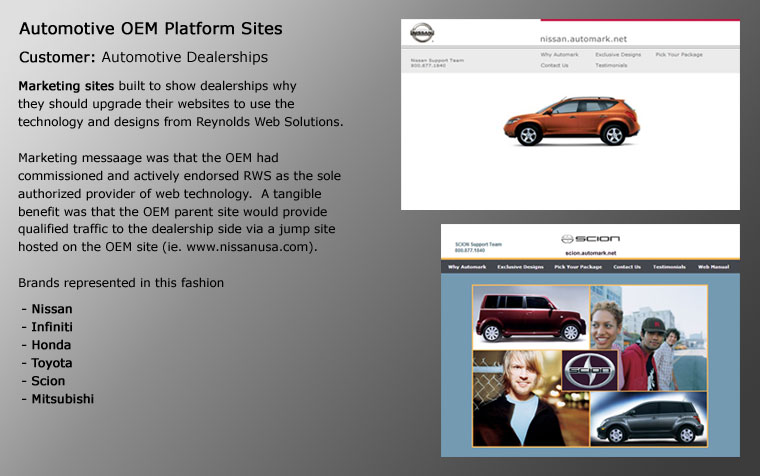Open Exclusive Designs on the Nissan site
This screenshot has height=476, width=760.
pyautogui.click(x=618, y=55)
